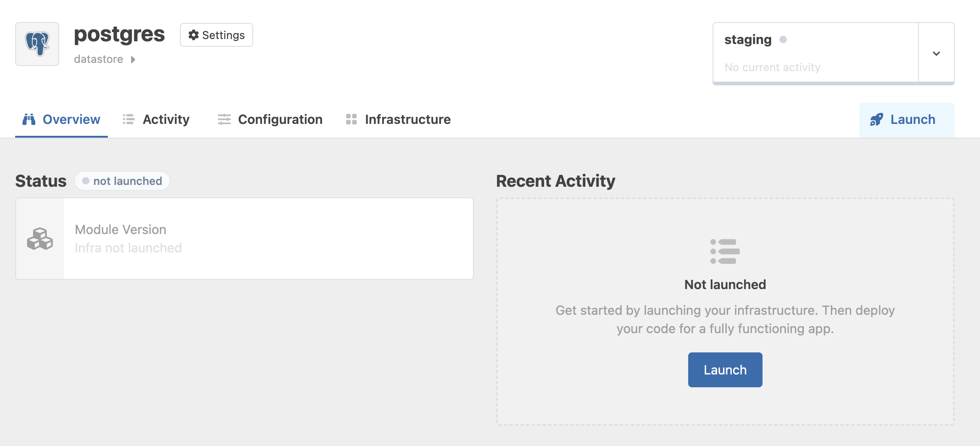Click the cubes icon in Module Version card
This screenshot has height=446, width=980.
[x=40, y=239]
